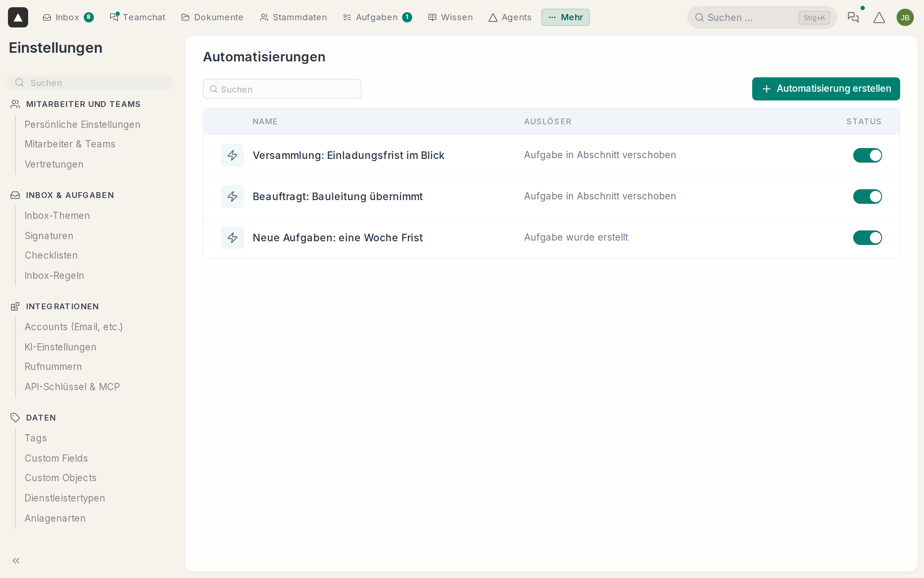Open KI-Einstellungen
The image size is (924, 578).
60,347
